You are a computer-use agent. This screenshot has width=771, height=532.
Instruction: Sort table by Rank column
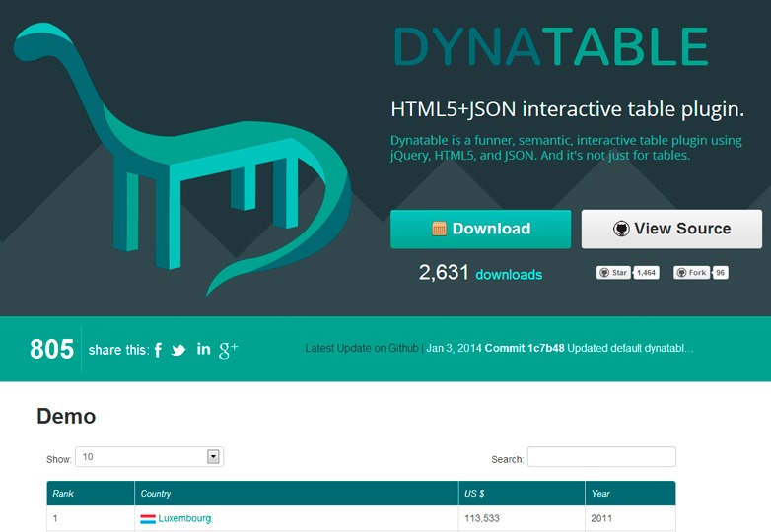(x=63, y=493)
